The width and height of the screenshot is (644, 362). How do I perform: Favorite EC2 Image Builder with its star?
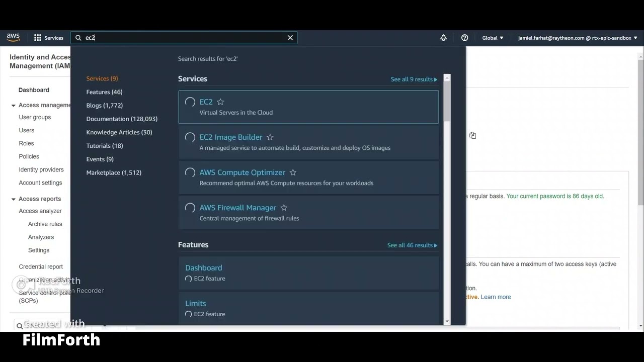click(270, 137)
